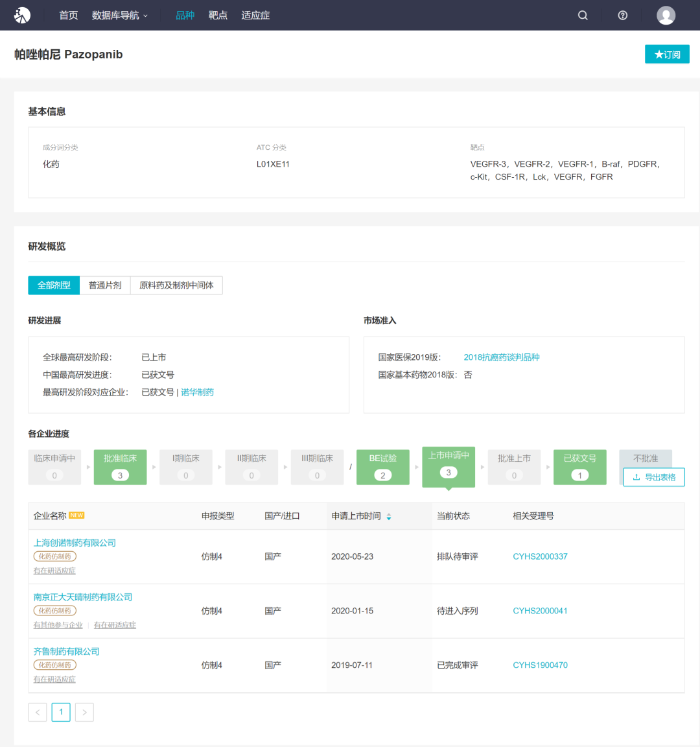Switch to the 原料药及制剂中间体 tab

click(x=176, y=285)
